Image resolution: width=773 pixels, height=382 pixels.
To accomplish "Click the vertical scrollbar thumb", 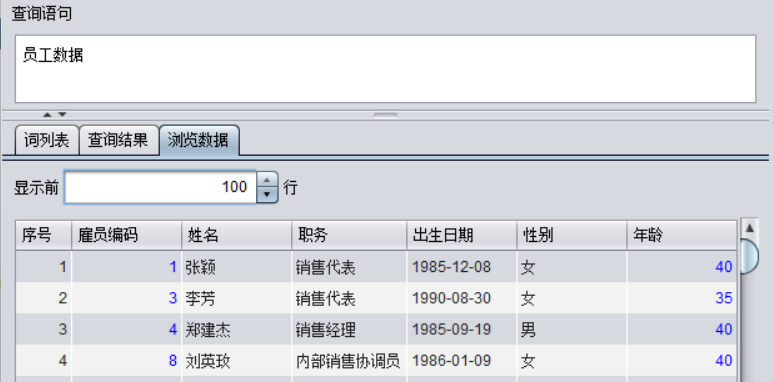I will tap(749, 256).
